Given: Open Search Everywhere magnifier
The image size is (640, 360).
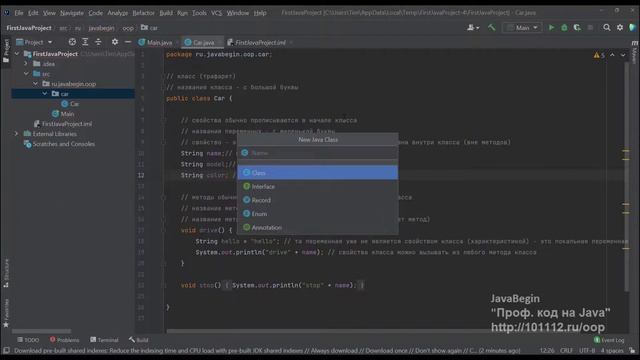Looking at the screenshot, I should coord(607,27).
